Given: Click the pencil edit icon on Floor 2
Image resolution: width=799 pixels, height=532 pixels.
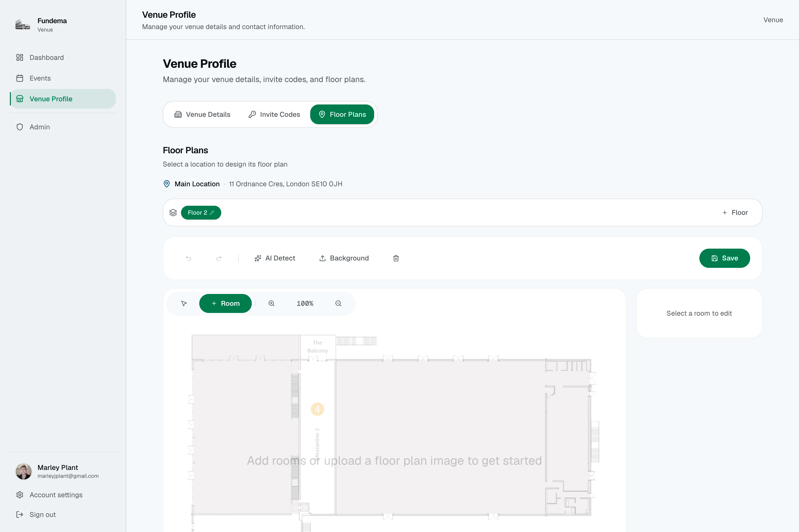Looking at the screenshot, I should click(x=212, y=212).
